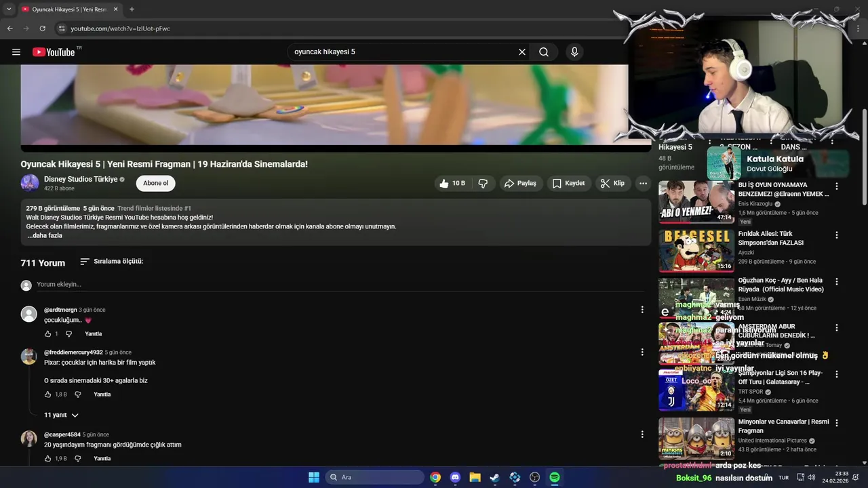This screenshot has width=868, height=488.
Task: Start voice search with the microphone icon
Action: [x=574, y=52]
